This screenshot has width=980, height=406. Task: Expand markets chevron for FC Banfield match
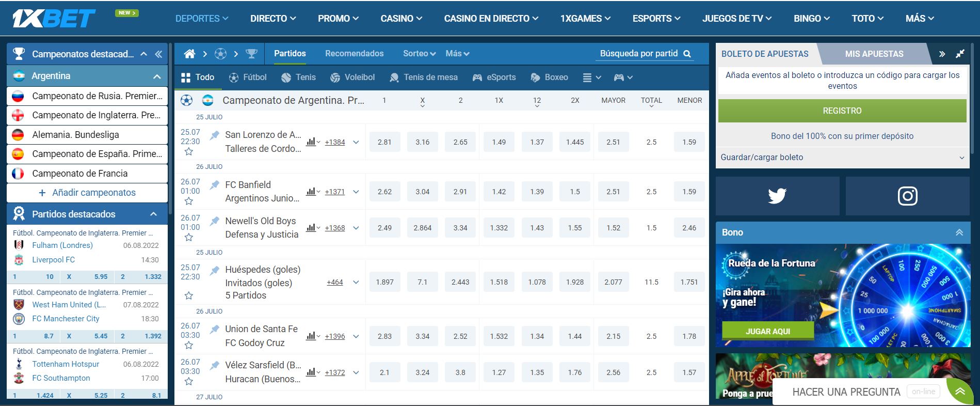click(356, 192)
